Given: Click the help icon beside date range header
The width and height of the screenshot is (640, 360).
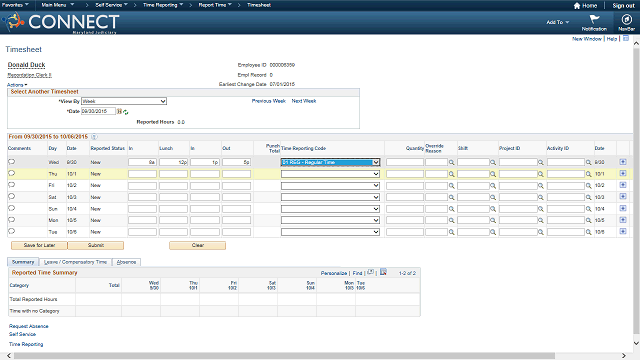Looking at the screenshot, I should point(94,137).
